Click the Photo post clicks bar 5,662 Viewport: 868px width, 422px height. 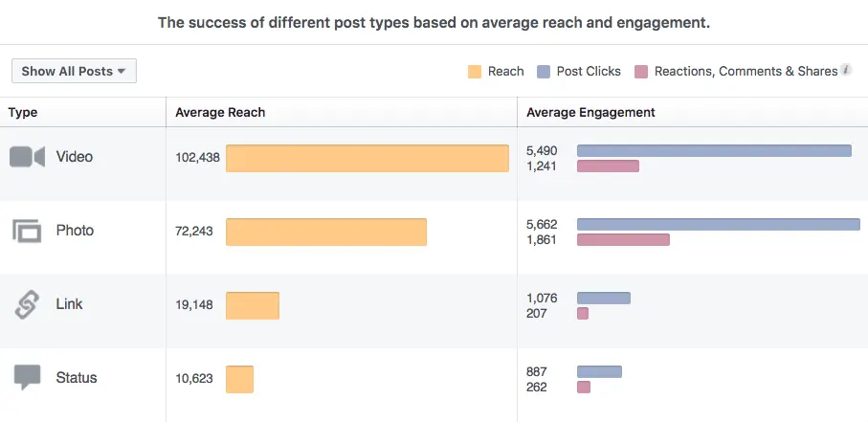point(718,224)
